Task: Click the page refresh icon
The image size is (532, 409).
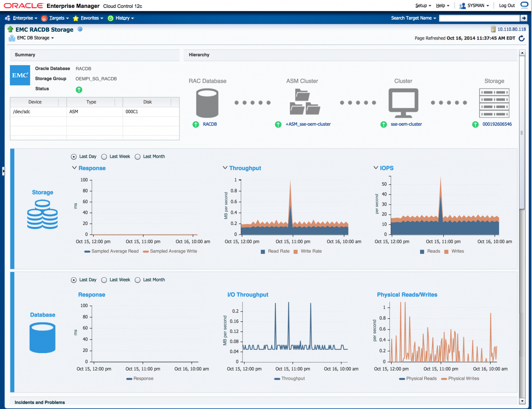Action: coord(521,38)
